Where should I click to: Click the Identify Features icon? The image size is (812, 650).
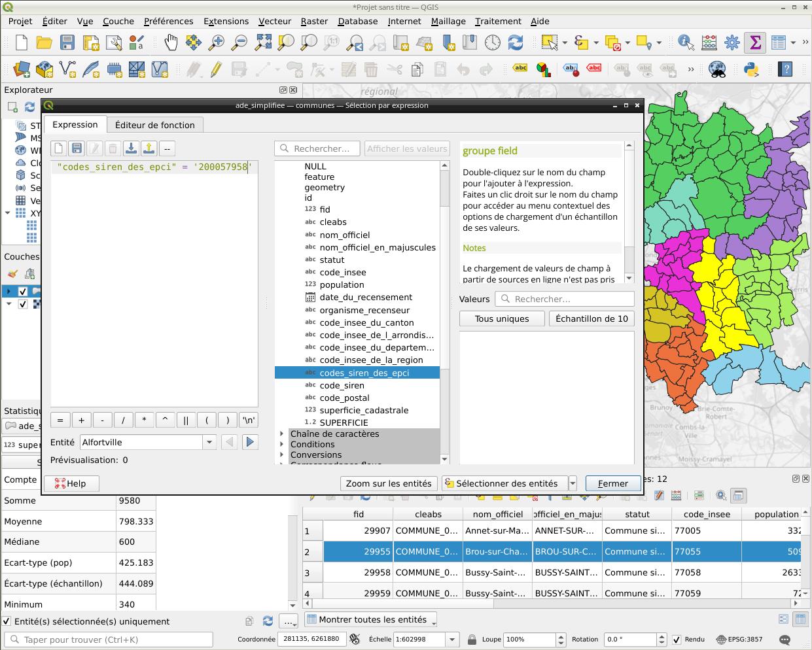click(685, 43)
